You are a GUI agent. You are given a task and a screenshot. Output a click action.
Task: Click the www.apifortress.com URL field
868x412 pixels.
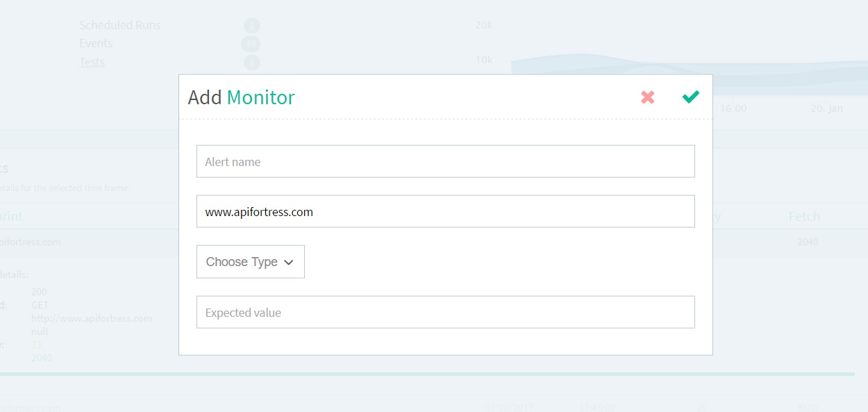click(445, 211)
